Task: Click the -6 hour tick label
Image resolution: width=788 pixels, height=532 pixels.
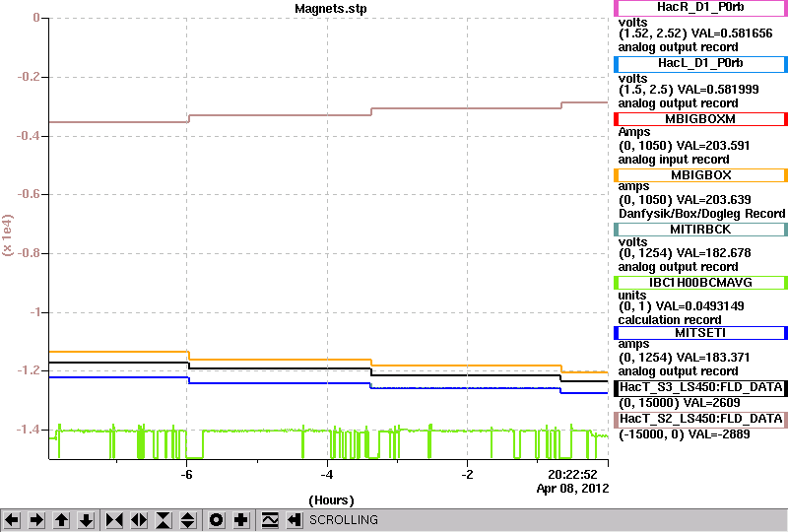Action: [186, 475]
